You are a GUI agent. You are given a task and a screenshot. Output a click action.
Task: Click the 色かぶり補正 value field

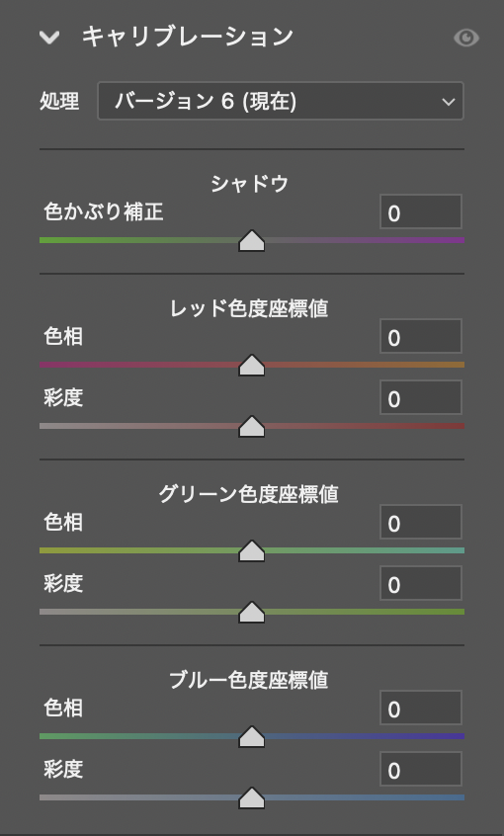(421, 211)
